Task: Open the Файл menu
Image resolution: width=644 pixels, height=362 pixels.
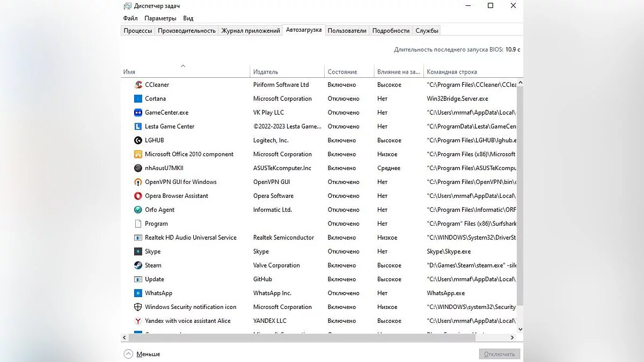Action: coord(130,18)
